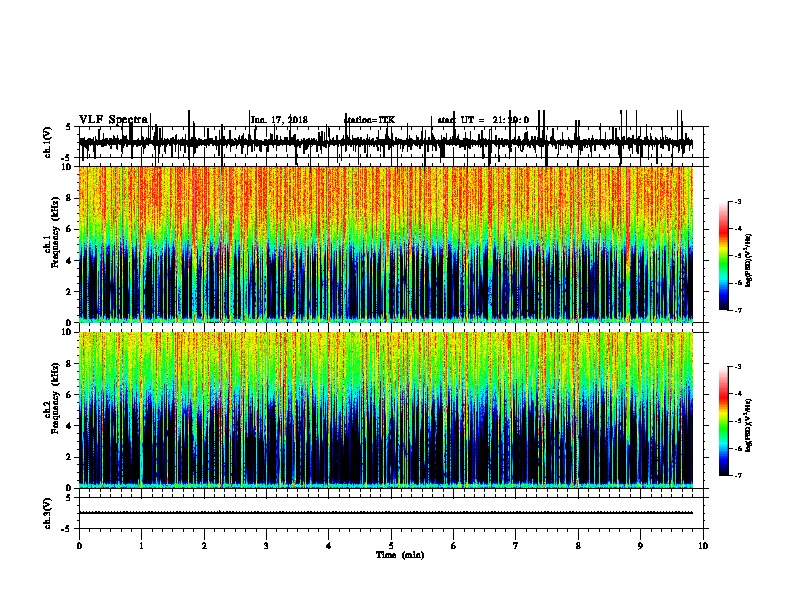Click the ch.1 color bar log(PSD) label

pos(749,260)
